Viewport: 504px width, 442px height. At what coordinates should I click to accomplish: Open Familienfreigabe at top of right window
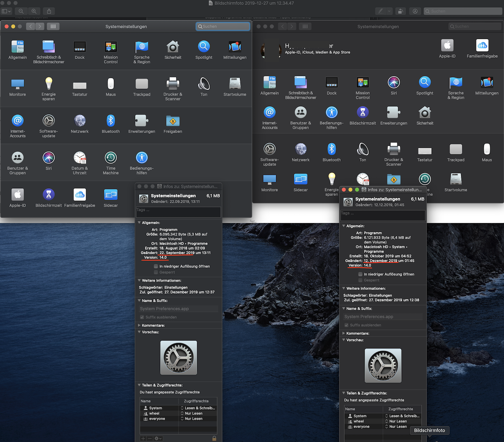click(482, 46)
